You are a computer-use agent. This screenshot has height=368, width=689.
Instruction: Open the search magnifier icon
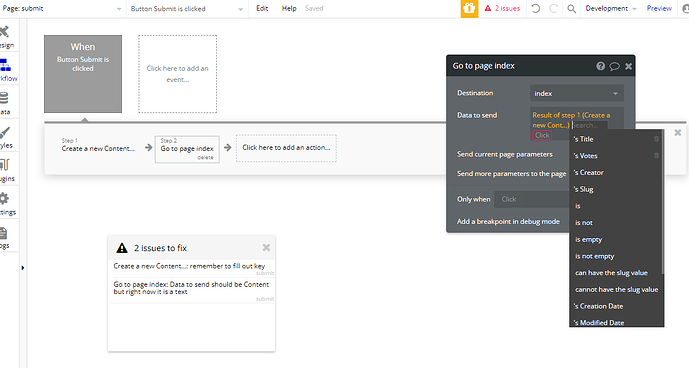click(x=571, y=8)
